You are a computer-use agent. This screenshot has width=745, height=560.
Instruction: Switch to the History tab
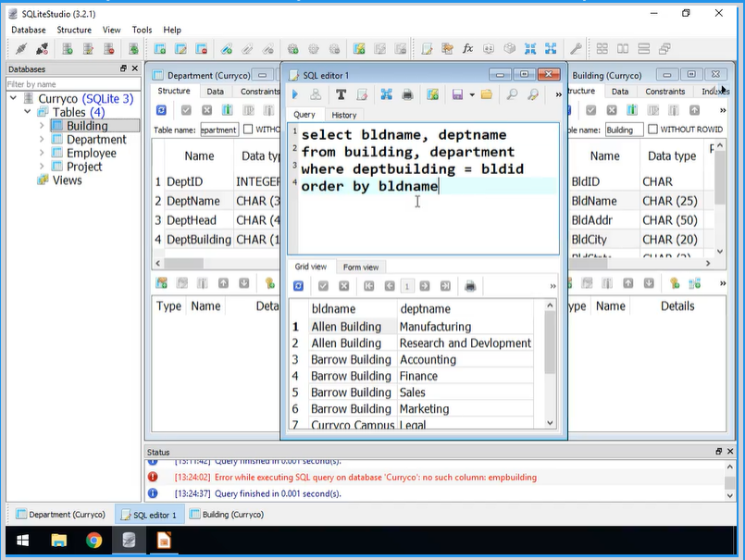point(343,114)
